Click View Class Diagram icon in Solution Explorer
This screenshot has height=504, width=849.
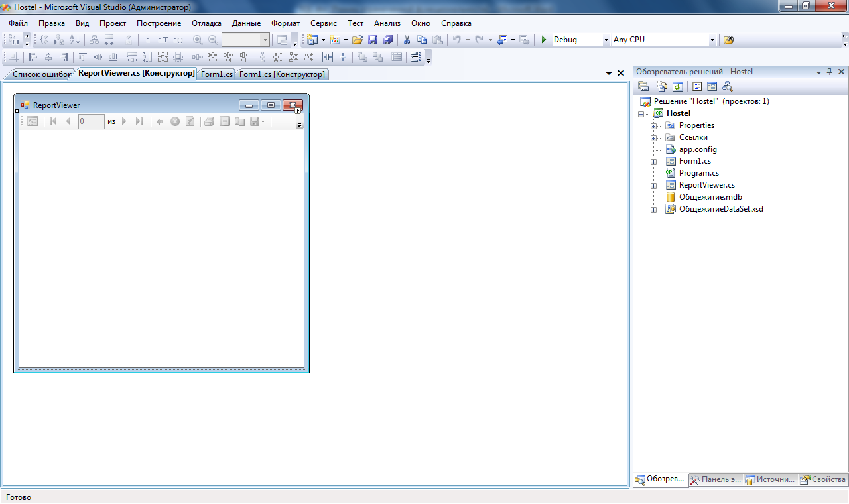pos(727,86)
